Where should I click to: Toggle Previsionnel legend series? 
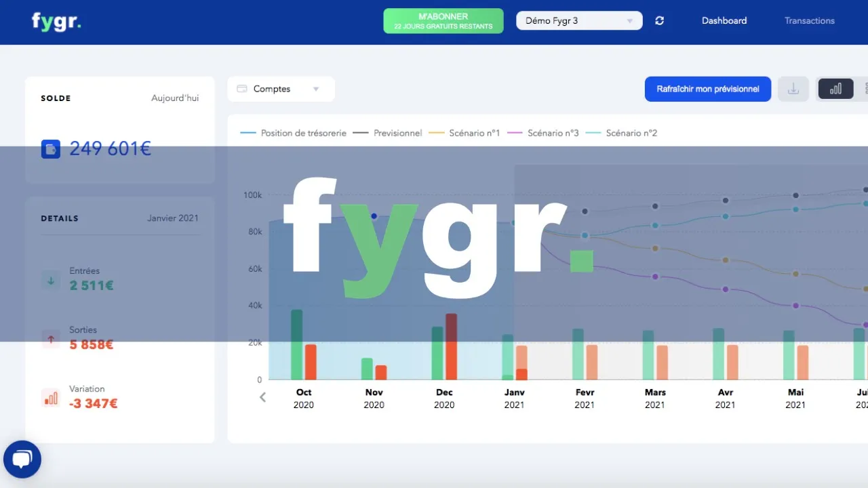[x=388, y=133]
